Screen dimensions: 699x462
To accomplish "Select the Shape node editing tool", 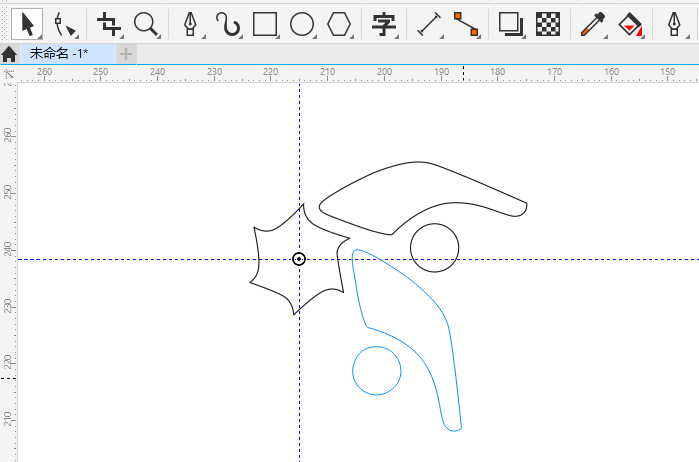I will click(65, 24).
